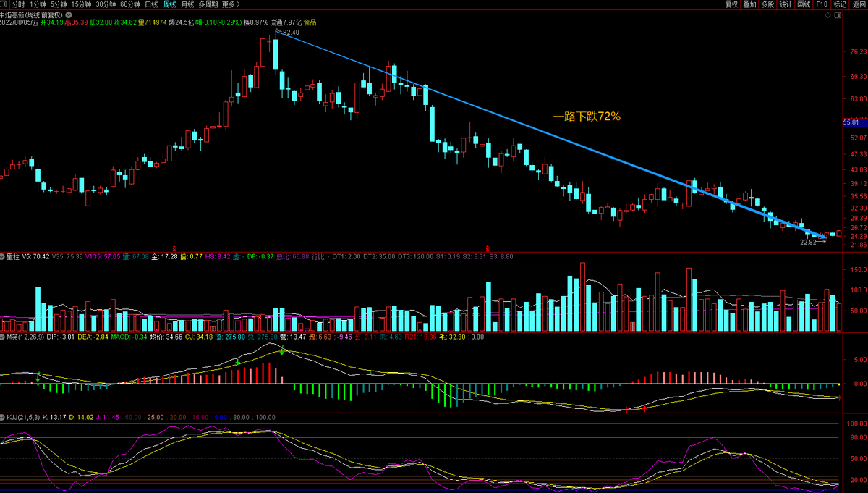
Task: Click the 叠加 overlay button
Action: (x=749, y=4)
